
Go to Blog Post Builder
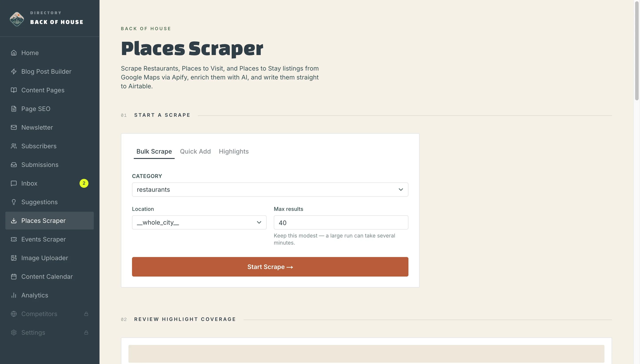[50, 71]
